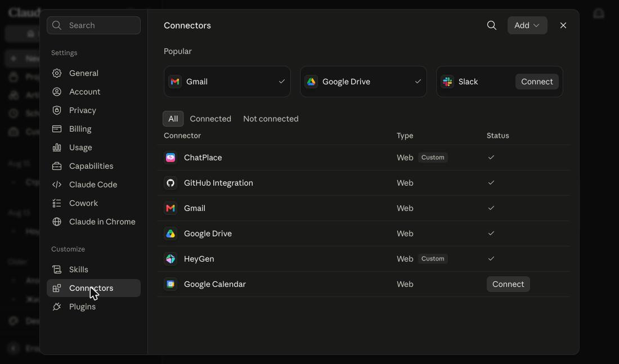
Task: Close the settings dialog
Action: pyautogui.click(x=563, y=25)
